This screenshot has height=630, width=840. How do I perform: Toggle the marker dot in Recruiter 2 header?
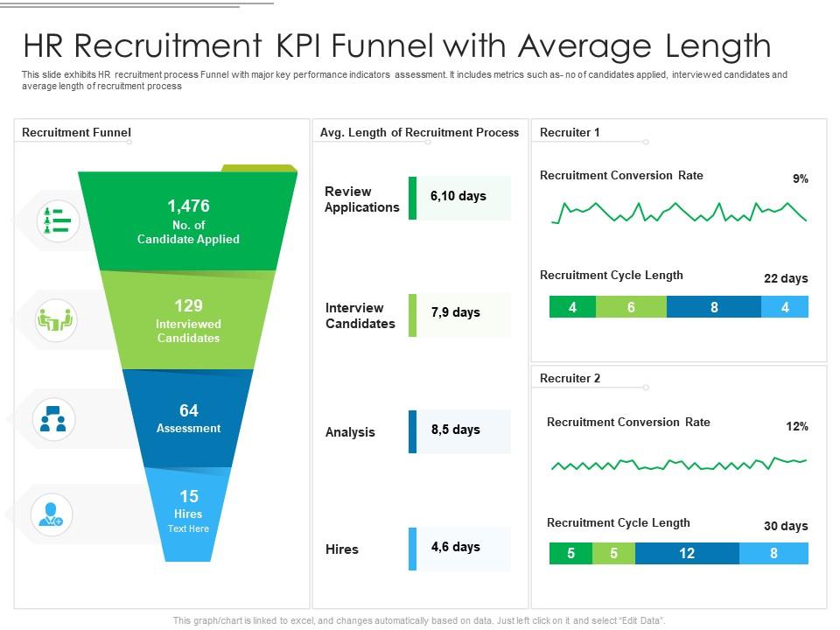click(647, 389)
